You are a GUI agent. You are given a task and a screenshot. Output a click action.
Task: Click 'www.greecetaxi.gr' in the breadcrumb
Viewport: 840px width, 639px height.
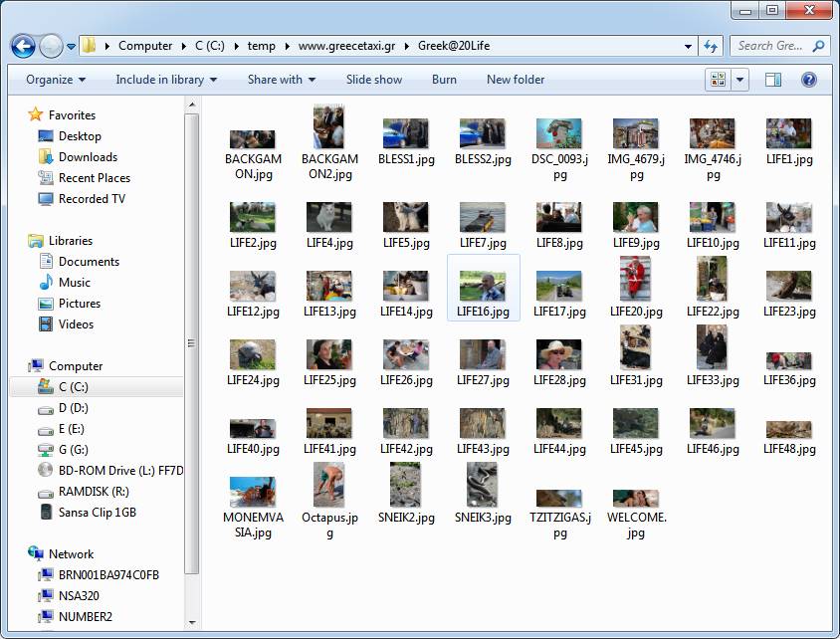(x=346, y=46)
